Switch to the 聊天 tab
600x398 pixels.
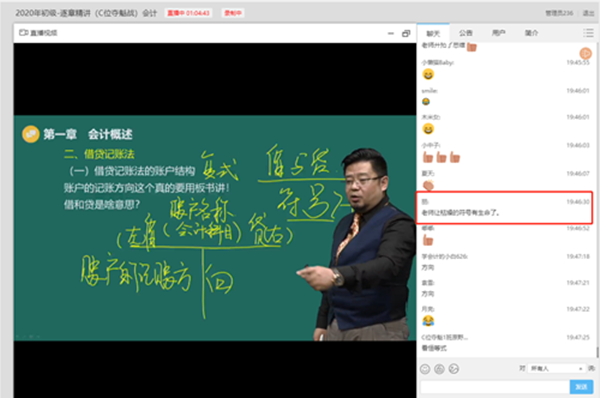click(x=433, y=33)
